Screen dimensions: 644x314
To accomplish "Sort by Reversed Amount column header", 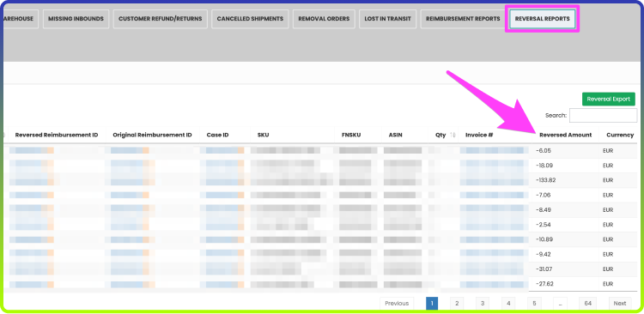I will 566,135.
